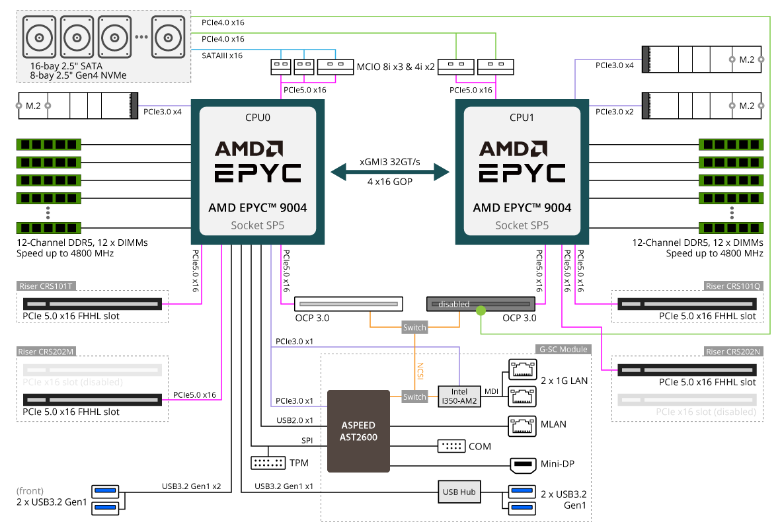Click '16-bay 2.5" SATA' text
The image size is (780, 532).
click(66, 65)
